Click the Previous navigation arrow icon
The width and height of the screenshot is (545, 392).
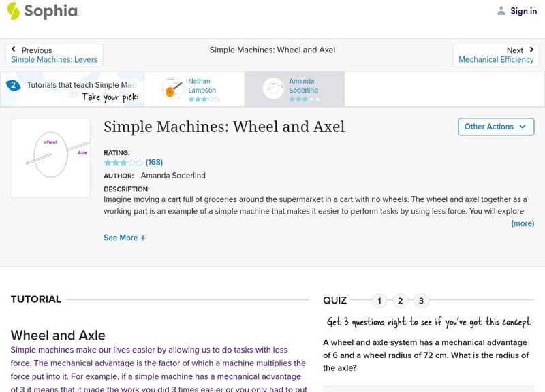click(x=15, y=48)
